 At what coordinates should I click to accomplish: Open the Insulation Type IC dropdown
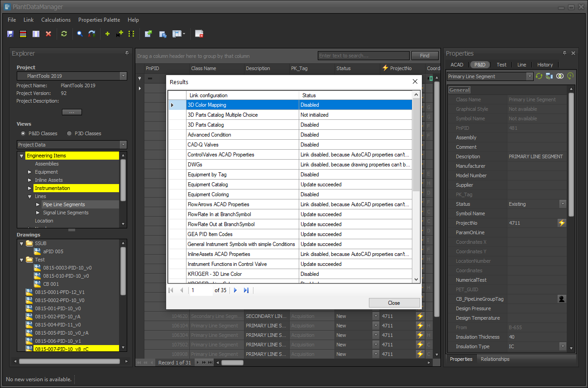(x=563, y=346)
